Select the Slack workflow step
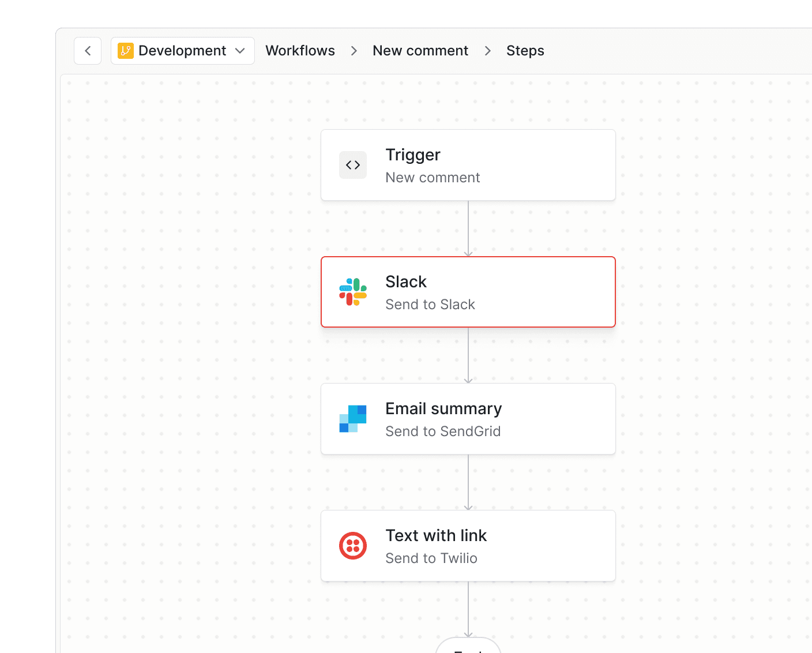The height and width of the screenshot is (653, 812). pyautogui.click(x=468, y=292)
